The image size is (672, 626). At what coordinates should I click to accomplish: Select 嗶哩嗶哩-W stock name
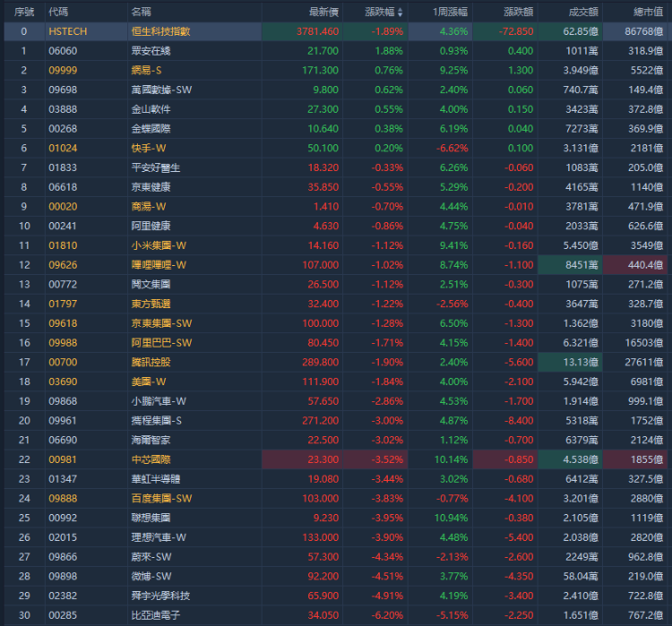(x=159, y=265)
